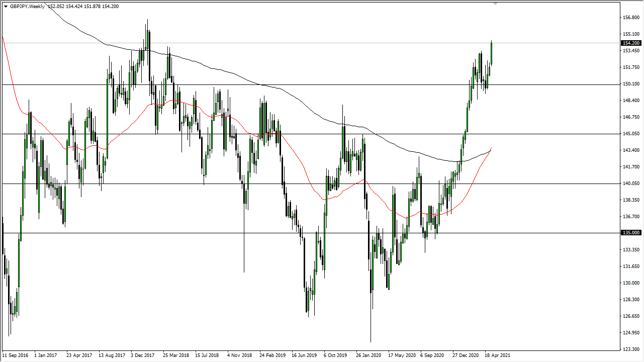644x362 pixels.
Task: Select the GBPJPY,Weekly chart title text
Action: tap(28, 7)
